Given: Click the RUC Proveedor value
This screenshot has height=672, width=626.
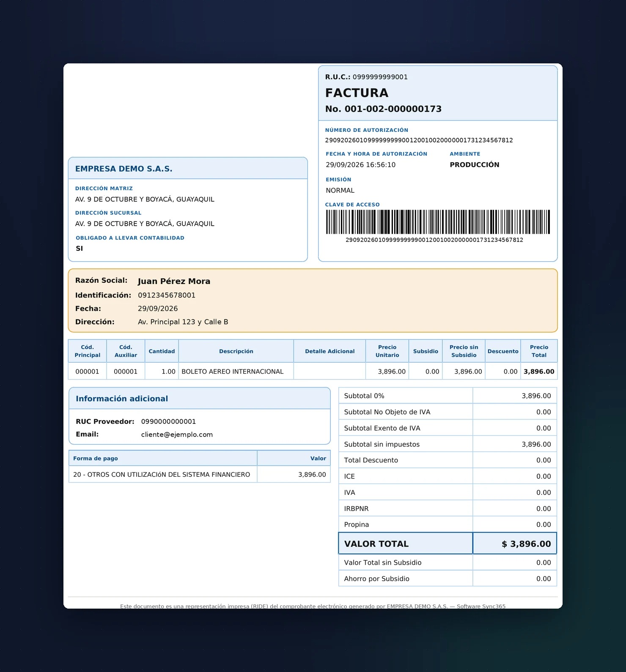Looking at the screenshot, I should pos(168,421).
